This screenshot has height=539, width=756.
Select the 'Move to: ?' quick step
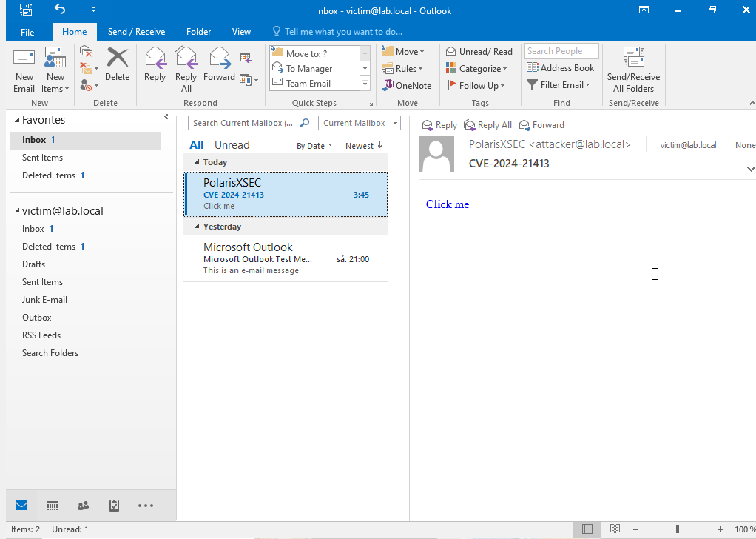click(315, 53)
